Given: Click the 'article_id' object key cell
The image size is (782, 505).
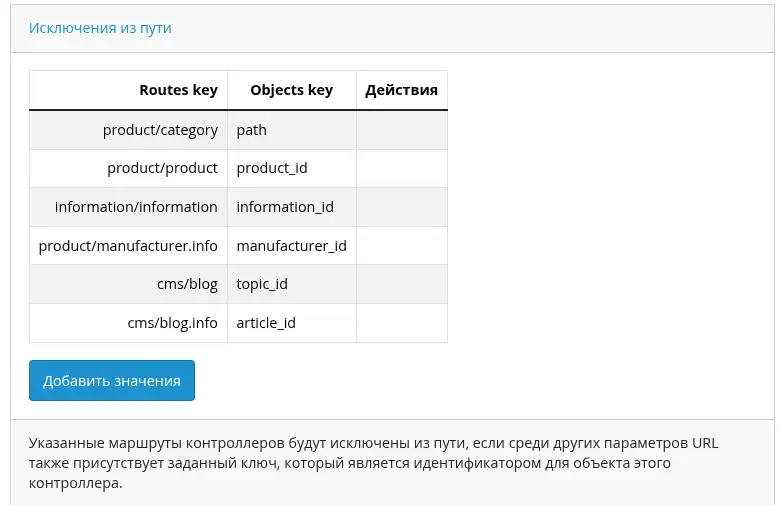Looking at the screenshot, I should tap(266, 323).
